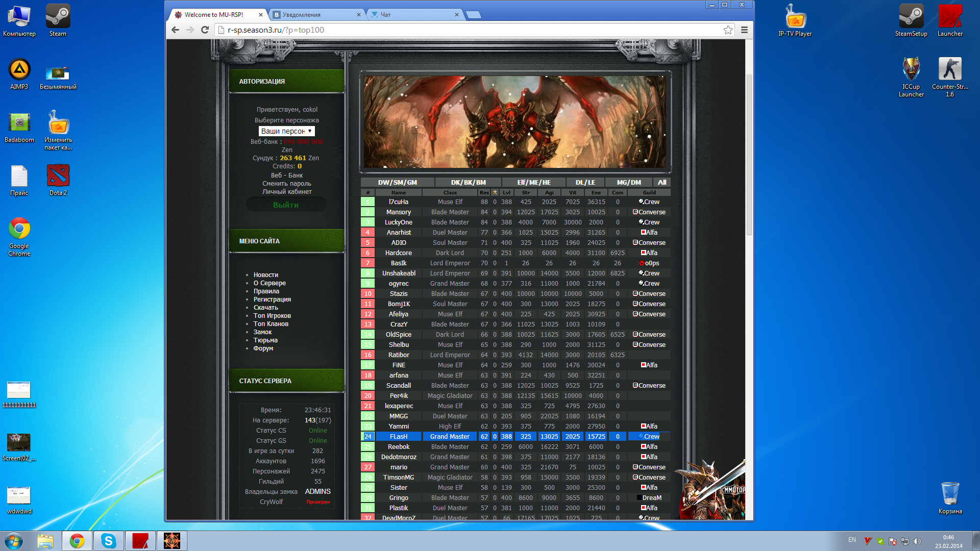Select the Welcome to MU-RSP! tab

[x=218, y=15]
